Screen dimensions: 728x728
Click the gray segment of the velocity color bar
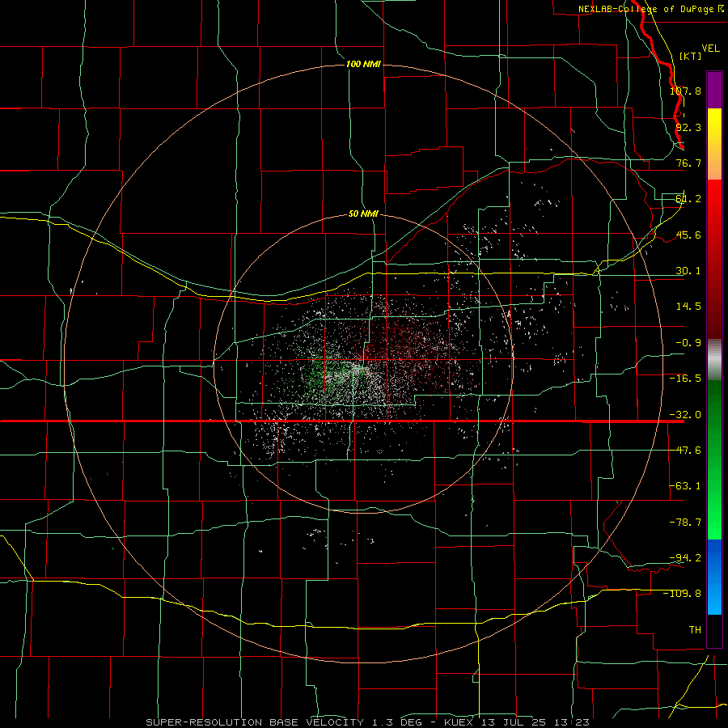714,360
